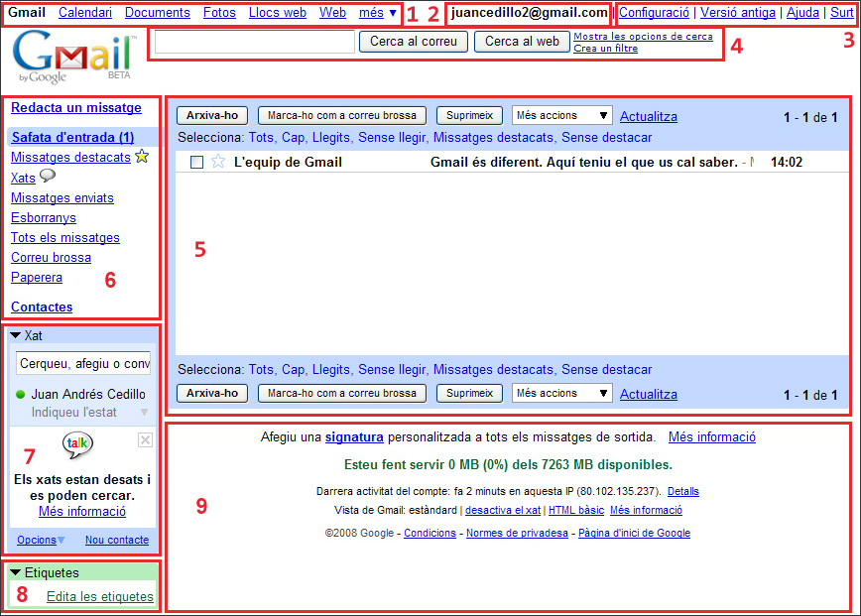Go to the Esborranys folder
861x616 pixels.
[43, 218]
